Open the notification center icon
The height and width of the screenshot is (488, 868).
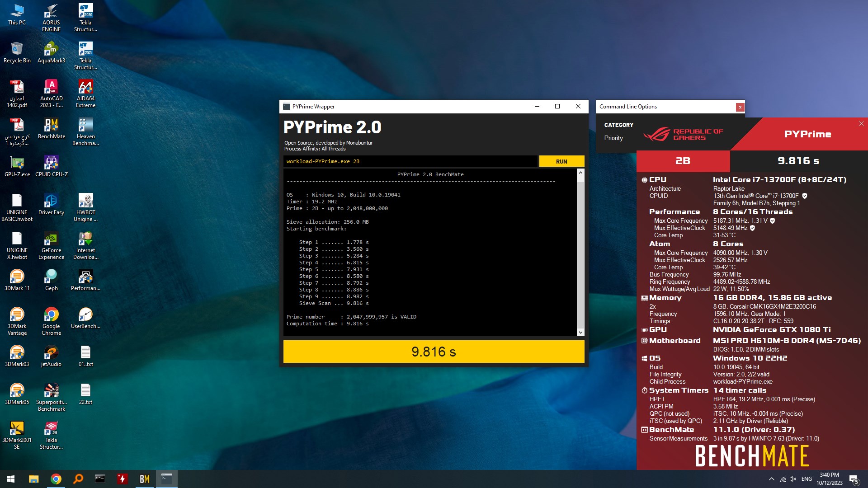[854, 479]
